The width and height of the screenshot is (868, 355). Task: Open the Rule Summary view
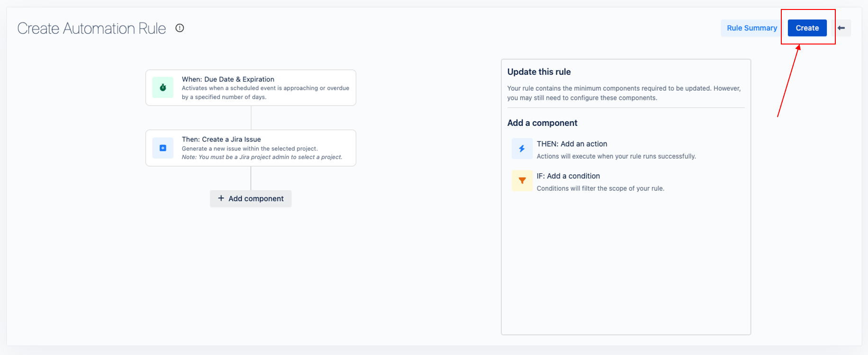(x=751, y=28)
